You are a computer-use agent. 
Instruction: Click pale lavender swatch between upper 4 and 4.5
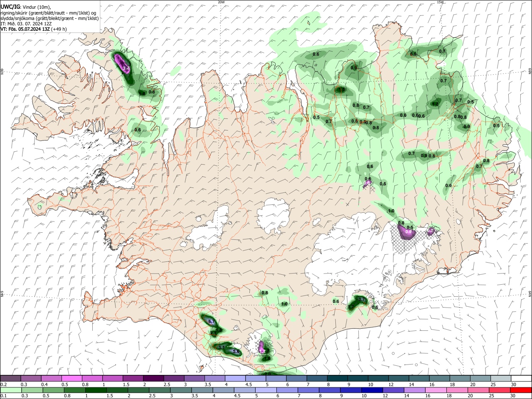(235, 379)
